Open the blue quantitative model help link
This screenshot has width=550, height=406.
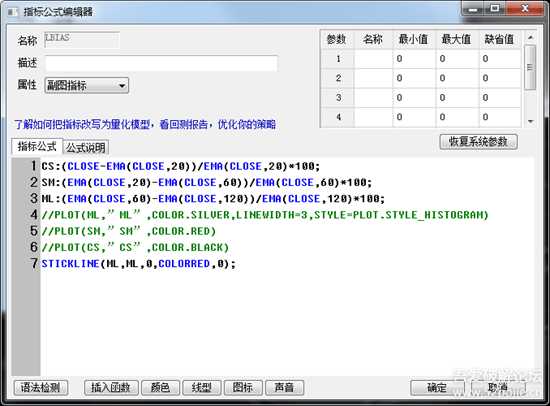tap(145, 124)
